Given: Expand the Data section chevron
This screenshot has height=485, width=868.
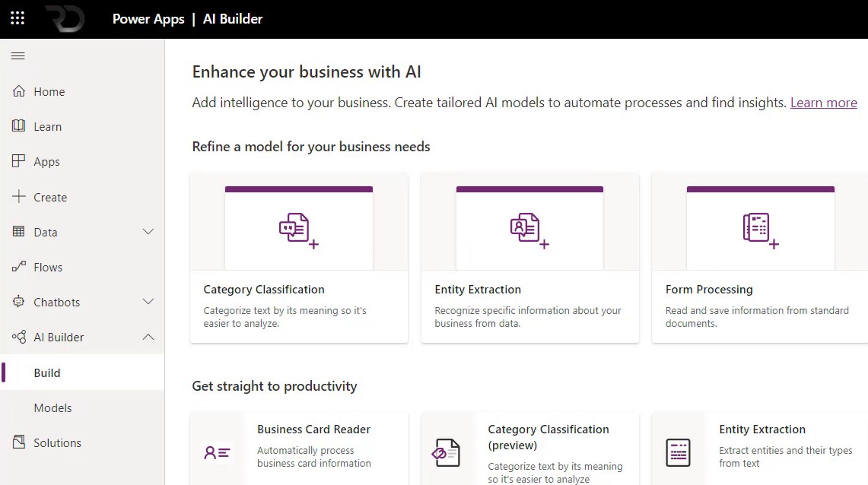Looking at the screenshot, I should click(x=148, y=232).
